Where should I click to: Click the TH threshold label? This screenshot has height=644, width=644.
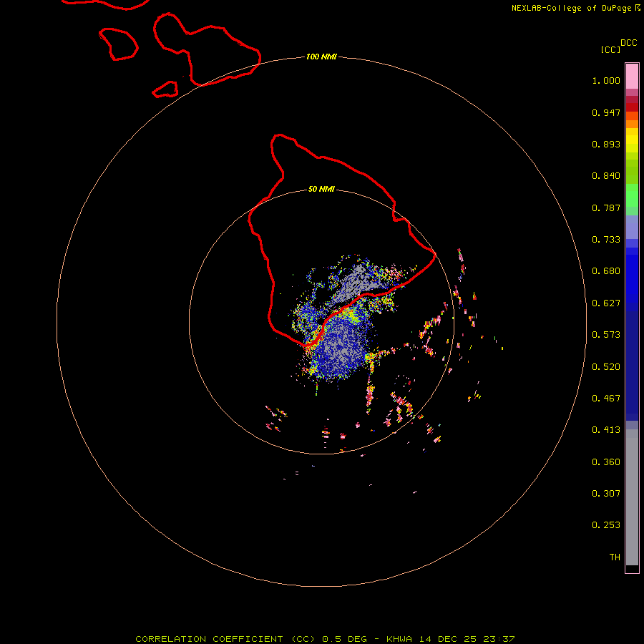coord(615,557)
